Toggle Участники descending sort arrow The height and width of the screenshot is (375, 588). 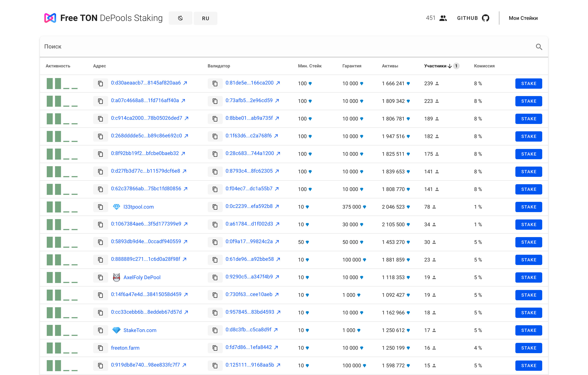click(x=450, y=66)
